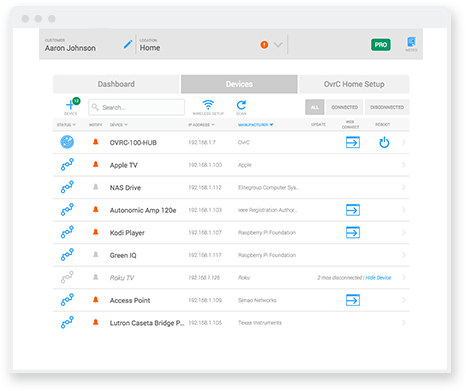Open web connect for Kodi Player
This screenshot has width=466, height=391.
[x=353, y=232]
